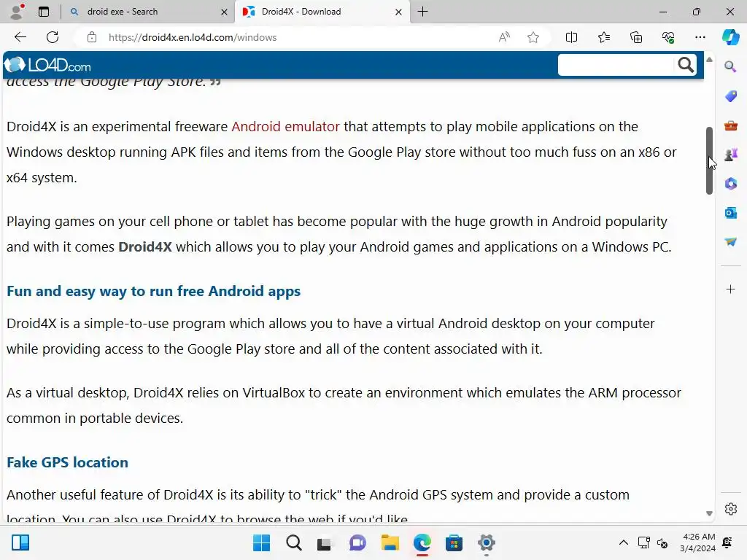Click bold Droid4X text in paragraph
This screenshot has height=560, width=747.
pos(145,246)
